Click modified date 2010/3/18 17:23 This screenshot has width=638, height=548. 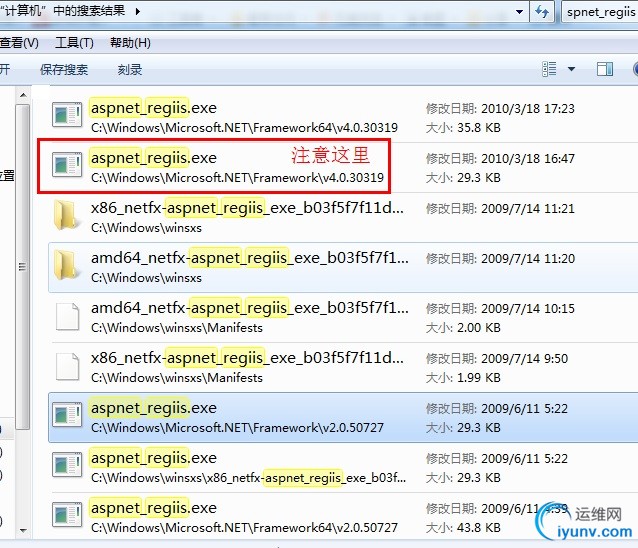528,109
